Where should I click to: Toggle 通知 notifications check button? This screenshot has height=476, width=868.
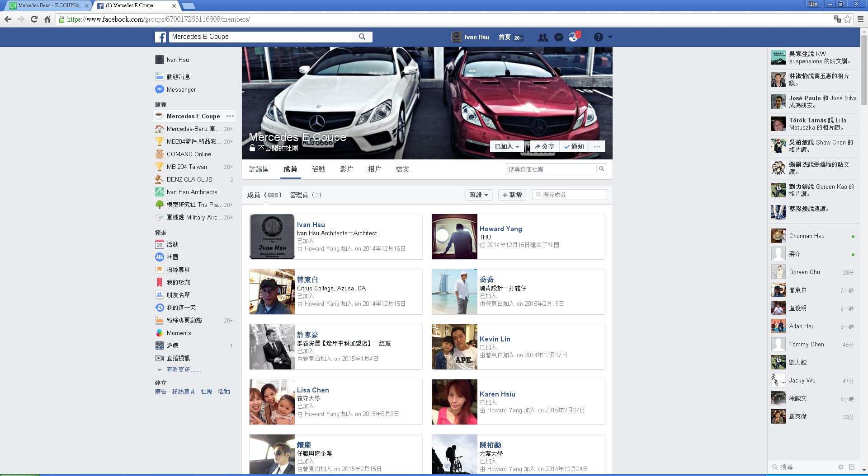pyautogui.click(x=574, y=146)
